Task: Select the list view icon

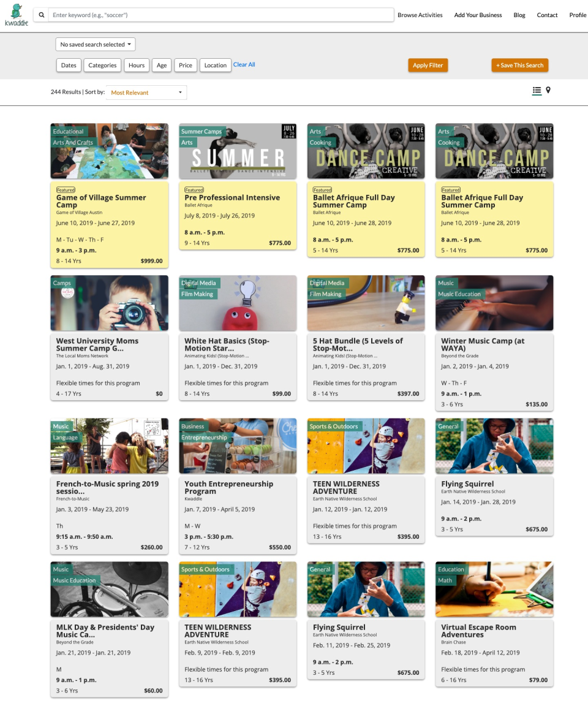Action: tap(536, 90)
